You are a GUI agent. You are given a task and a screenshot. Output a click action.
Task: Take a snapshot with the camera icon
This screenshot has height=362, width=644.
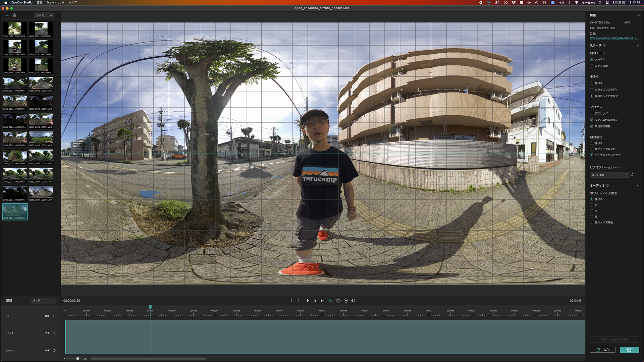pos(338,301)
